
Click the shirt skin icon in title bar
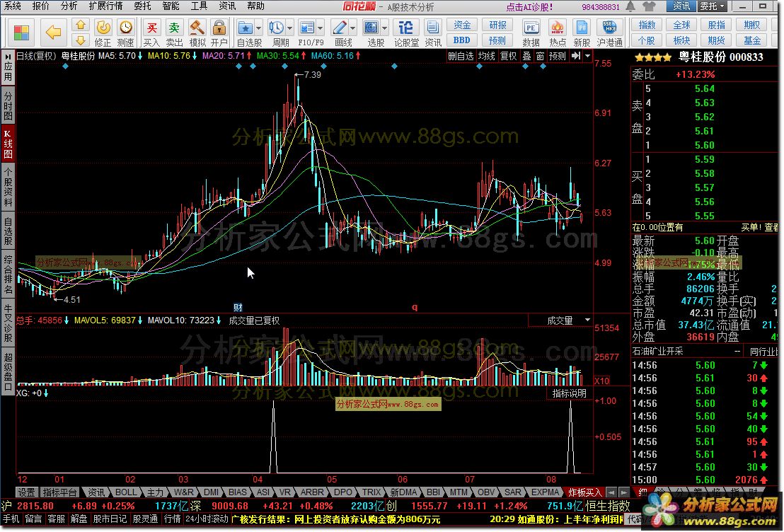[649, 6]
